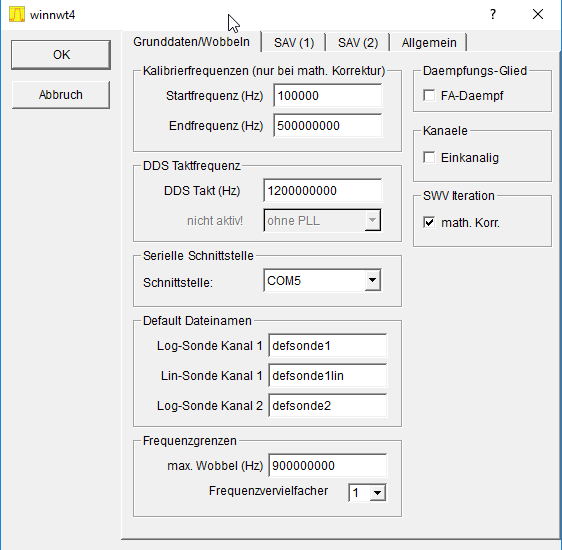Confirm settings with the OK button
Image resolution: width=562 pixels, height=550 pixels.
click(61, 55)
